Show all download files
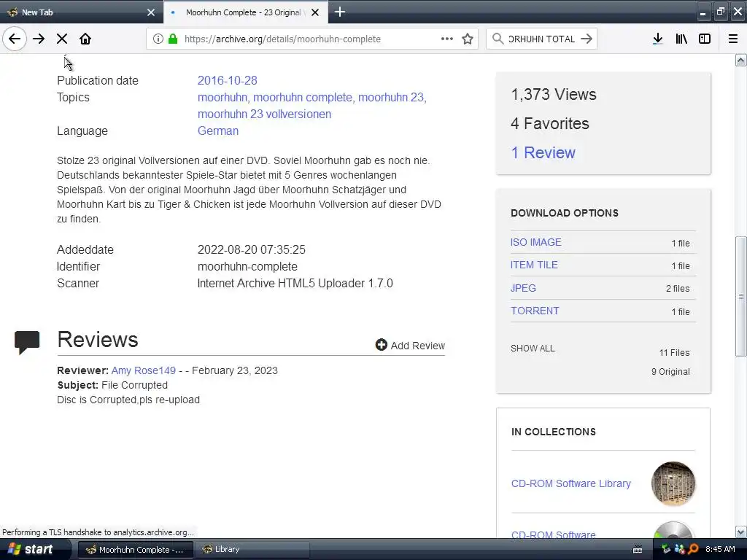This screenshot has width=747, height=560. point(533,349)
